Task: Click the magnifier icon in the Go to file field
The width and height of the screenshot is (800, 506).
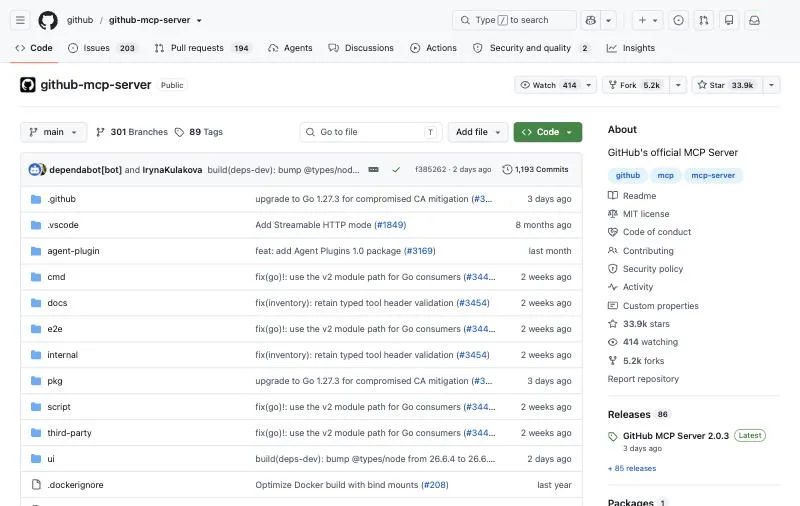Action: (310, 132)
